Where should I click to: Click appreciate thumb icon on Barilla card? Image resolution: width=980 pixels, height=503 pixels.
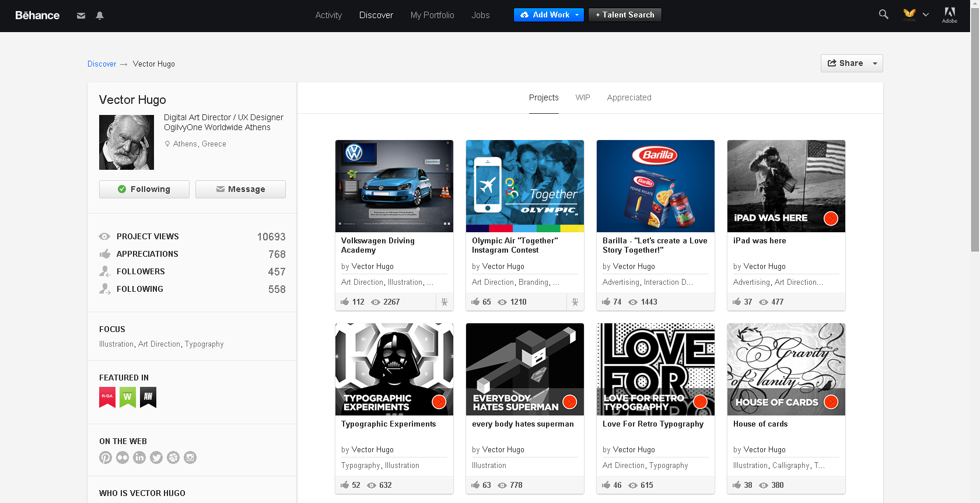tap(606, 302)
